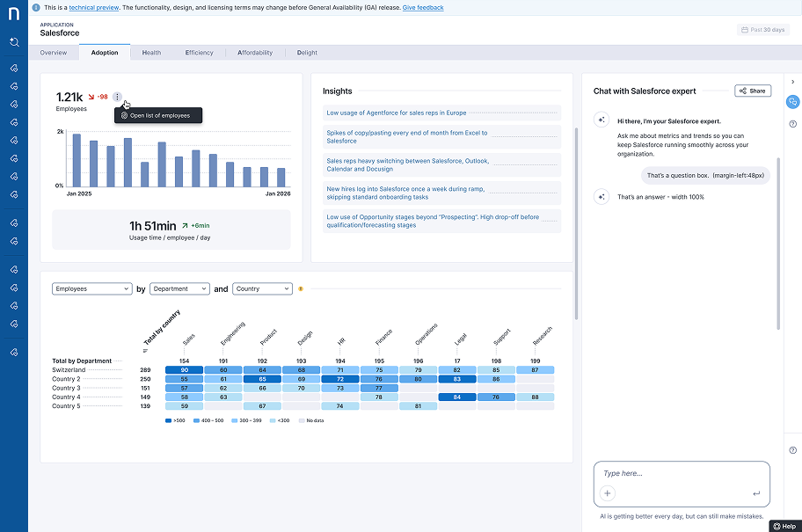Click the heatmap cell showing 90
The height and width of the screenshot is (532, 802).
pos(184,370)
